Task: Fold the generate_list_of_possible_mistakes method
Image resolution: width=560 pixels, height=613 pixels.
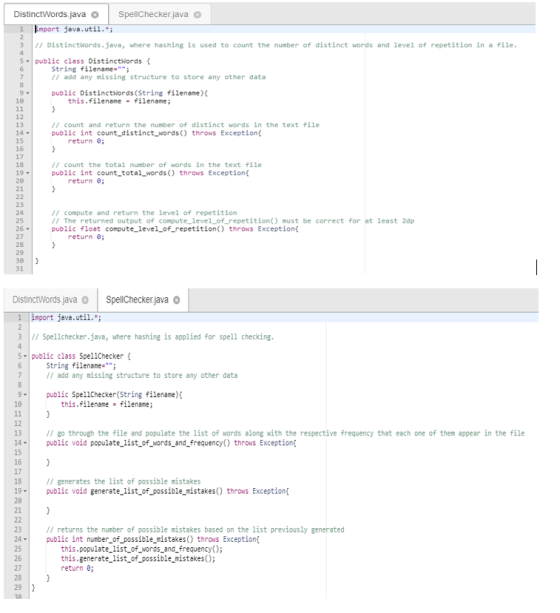Action: point(25,491)
